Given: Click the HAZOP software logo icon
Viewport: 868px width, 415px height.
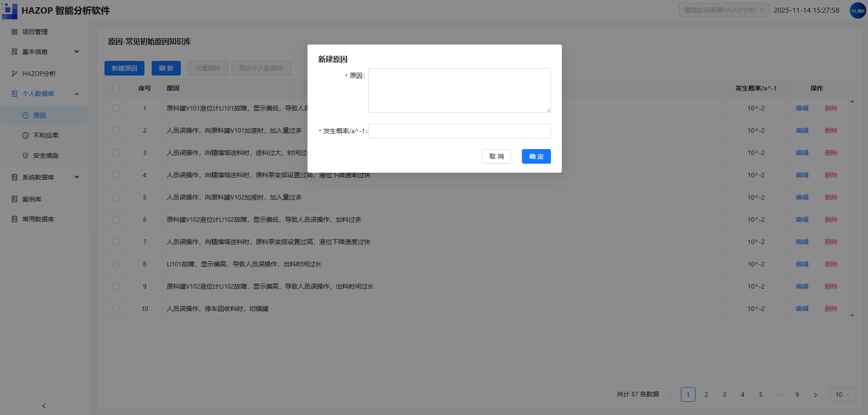Looking at the screenshot, I should (x=10, y=10).
